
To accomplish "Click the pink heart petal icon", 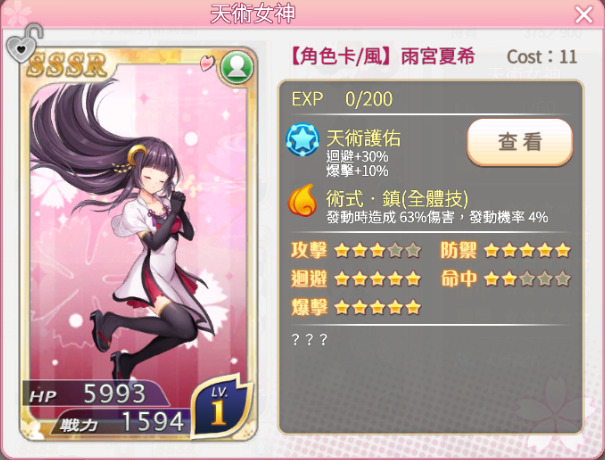I will (x=207, y=63).
